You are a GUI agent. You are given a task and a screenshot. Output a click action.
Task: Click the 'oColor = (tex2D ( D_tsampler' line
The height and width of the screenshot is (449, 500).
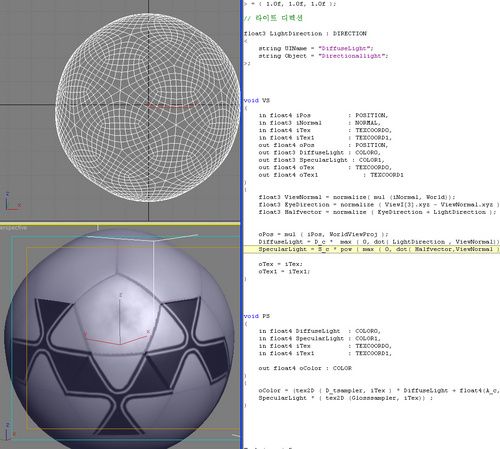coord(379,390)
